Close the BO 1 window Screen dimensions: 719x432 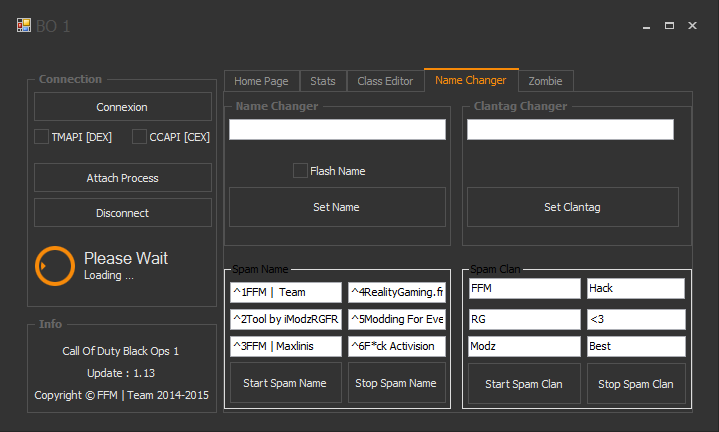[692, 26]
